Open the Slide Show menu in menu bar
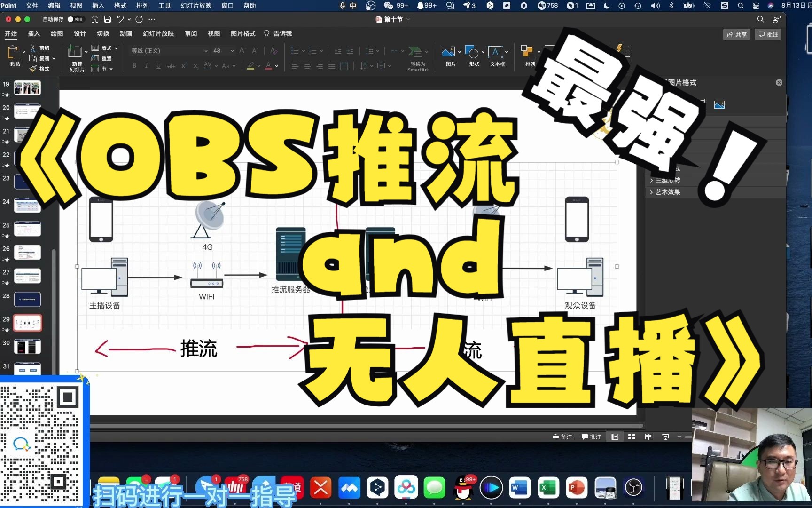The image size is (812, 508). [x=196, y=6]
